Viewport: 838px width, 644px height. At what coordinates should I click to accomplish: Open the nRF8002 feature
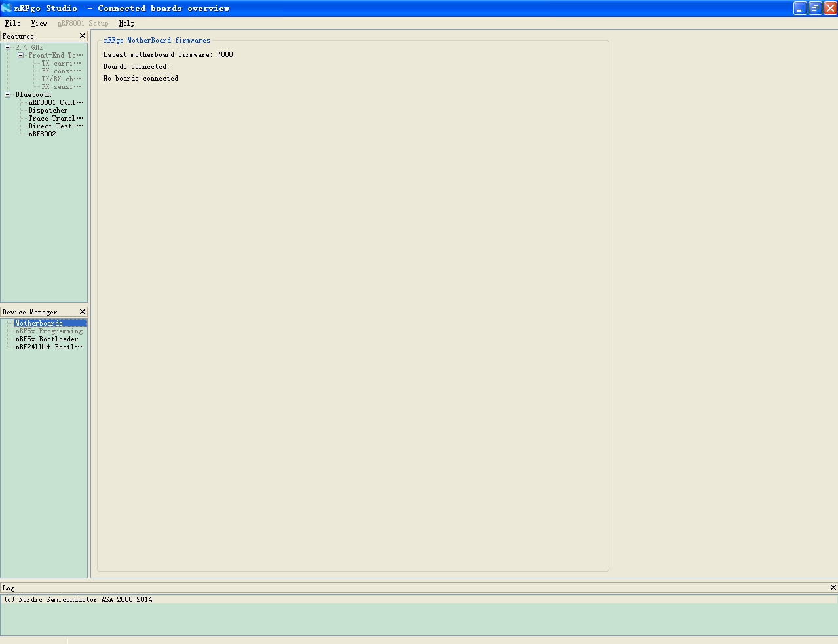click(x=43, y=134)
